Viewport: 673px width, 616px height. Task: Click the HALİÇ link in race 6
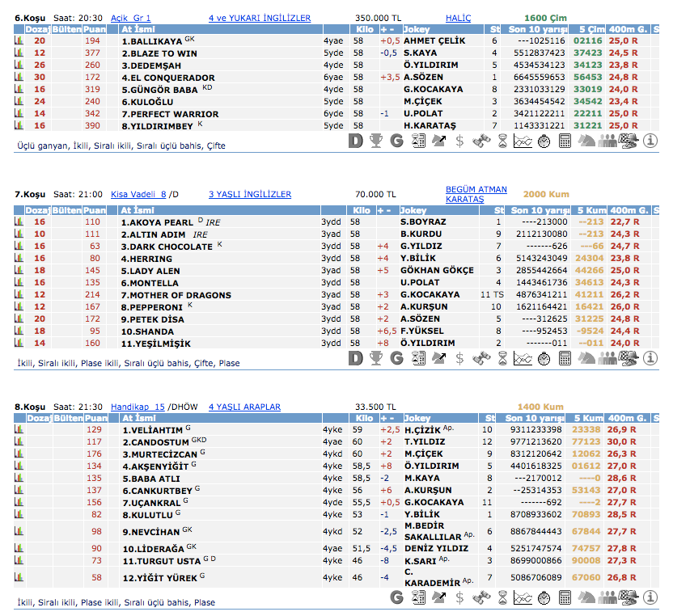pyautogui.click(x=458, y=18)
